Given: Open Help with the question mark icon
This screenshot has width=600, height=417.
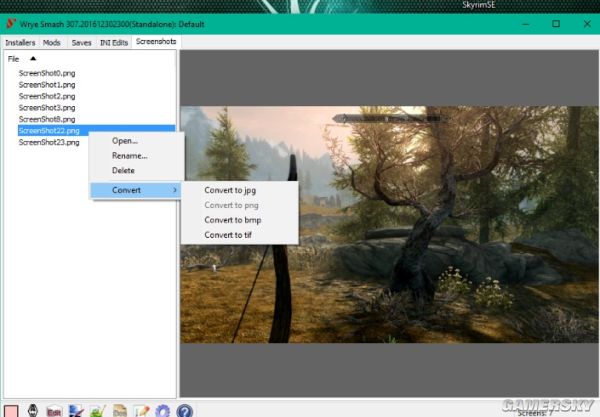Looking at the screenshot, I should tap(184, 409).
